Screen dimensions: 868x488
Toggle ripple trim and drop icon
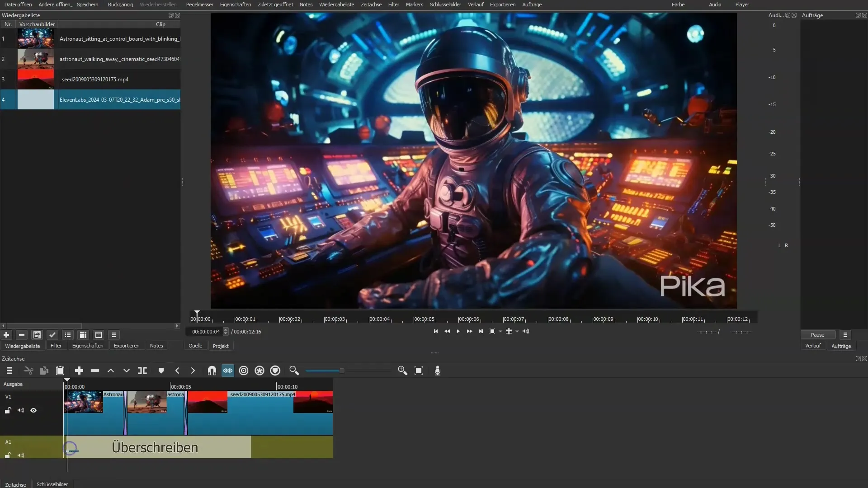pos(244,371)
